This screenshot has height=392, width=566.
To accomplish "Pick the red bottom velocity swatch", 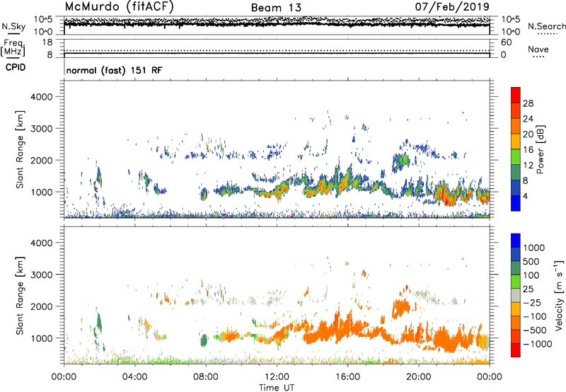I will coord(516,350).
